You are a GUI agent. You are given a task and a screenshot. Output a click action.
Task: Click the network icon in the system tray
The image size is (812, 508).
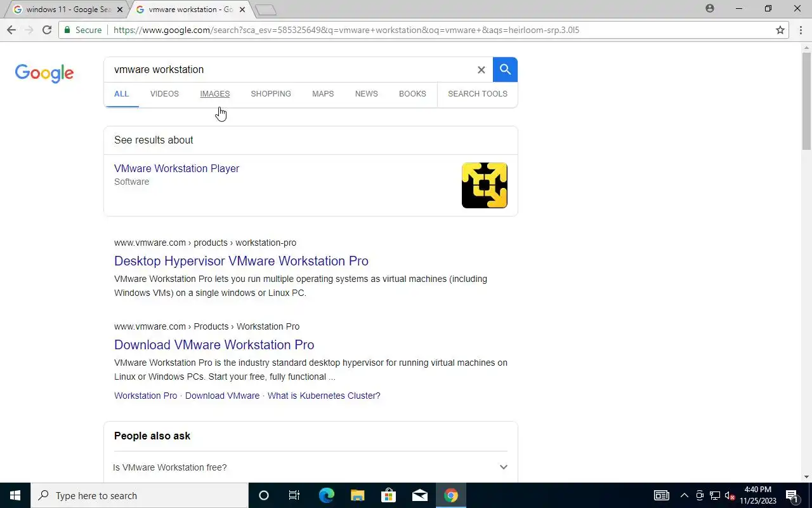714,495
